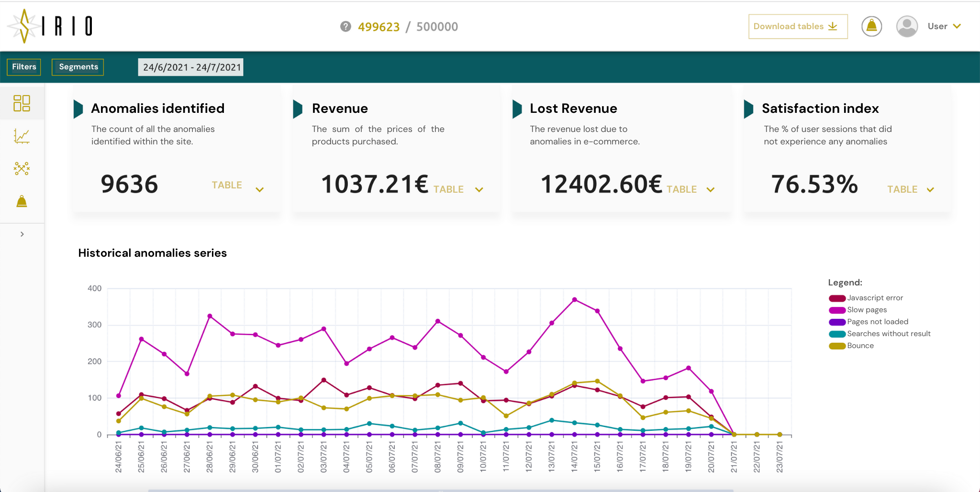980x492 pixels.
Task: Click Slow pages peak point on 14/07/21
Action: (574, 300)
